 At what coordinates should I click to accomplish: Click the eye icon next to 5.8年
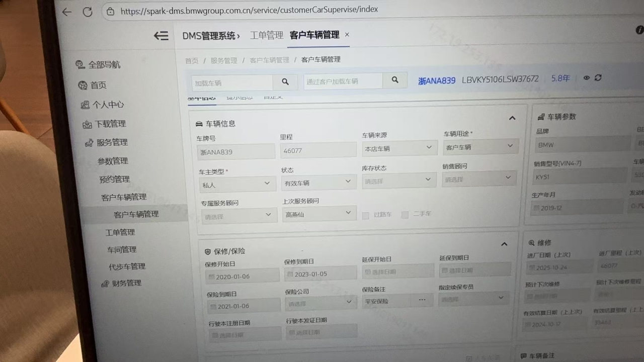click(x=586, y=78)
